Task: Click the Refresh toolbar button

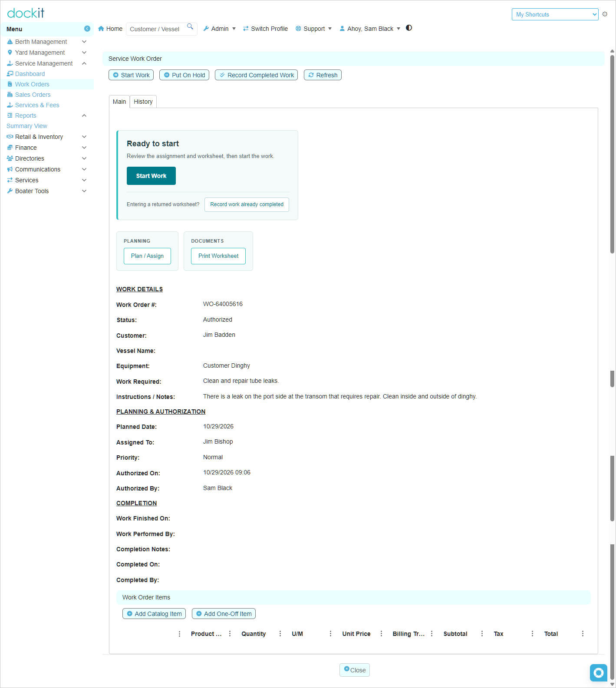Action: point(323,75)
